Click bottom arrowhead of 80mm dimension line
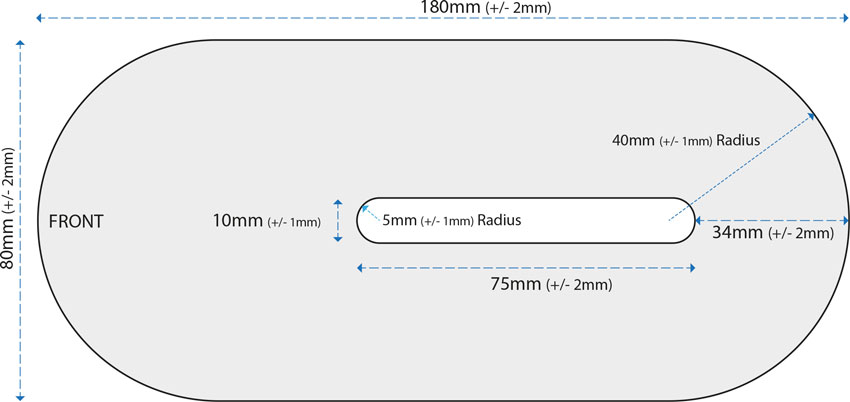850x402 pixels. pyautogui.click(x=21, y=397)
